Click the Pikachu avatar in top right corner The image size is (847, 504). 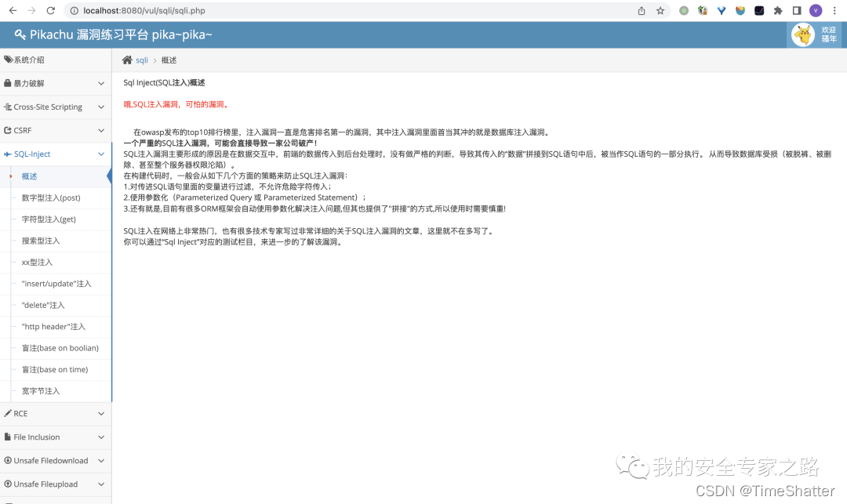[x=802, y=34]
